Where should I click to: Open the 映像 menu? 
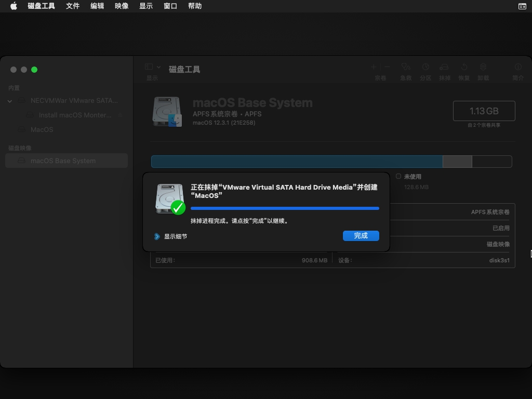[122, 6]
